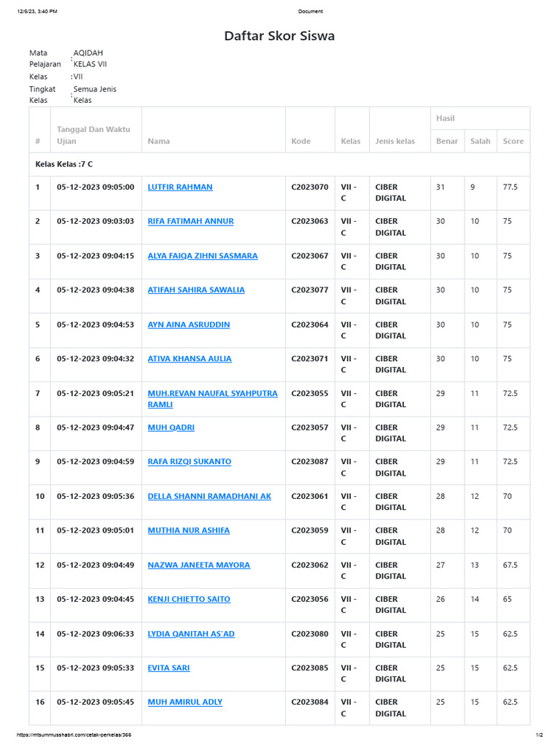Screen dimensions: 560x747
Task: Click MUH QADRI name link
Action: coord(171,427)
